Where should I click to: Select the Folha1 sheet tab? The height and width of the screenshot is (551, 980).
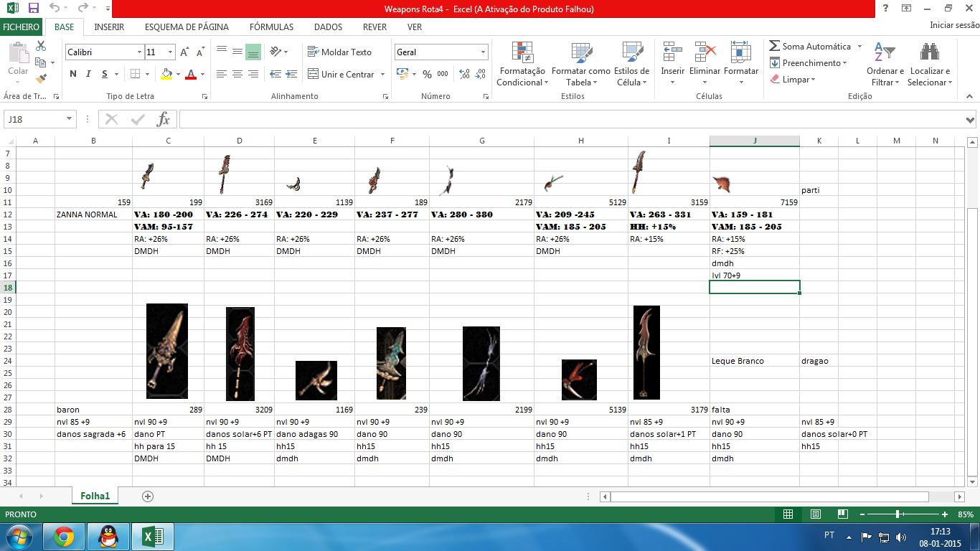point(95,496)
